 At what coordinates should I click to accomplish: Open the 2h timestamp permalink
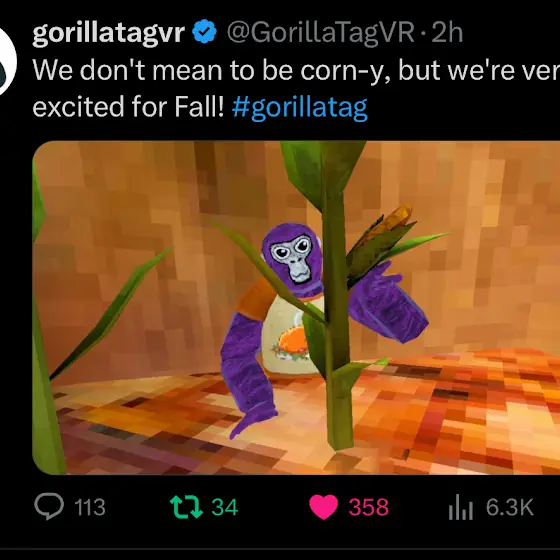447,32
